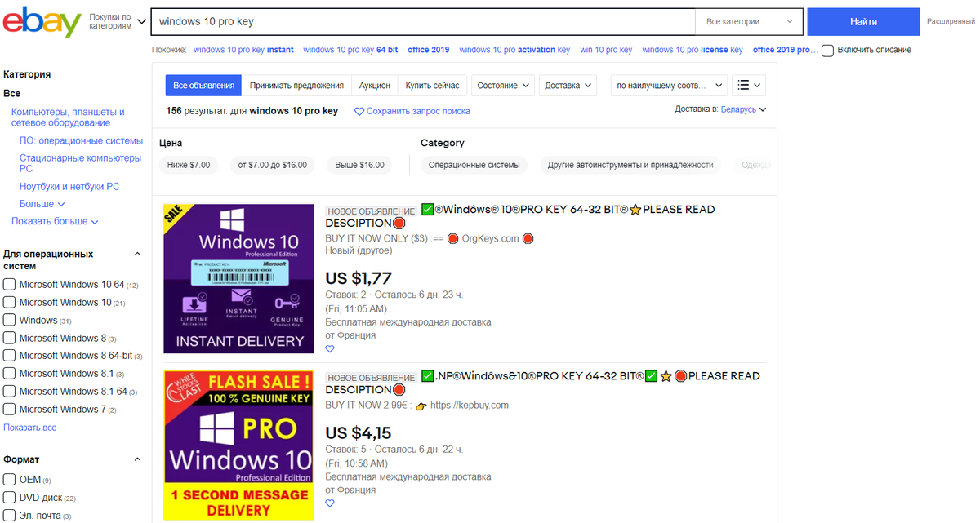Open Ноутбуки и нетбуки PC category
This screenshot has height=523, width=980.
pyautogui.click(x=69, y=186)
